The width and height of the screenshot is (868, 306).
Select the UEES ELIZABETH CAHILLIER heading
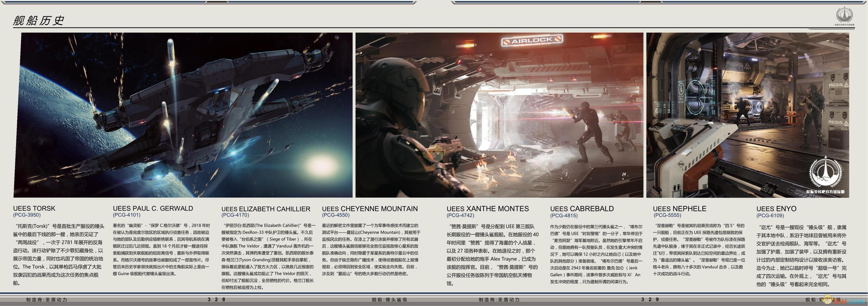coord(266,209)
